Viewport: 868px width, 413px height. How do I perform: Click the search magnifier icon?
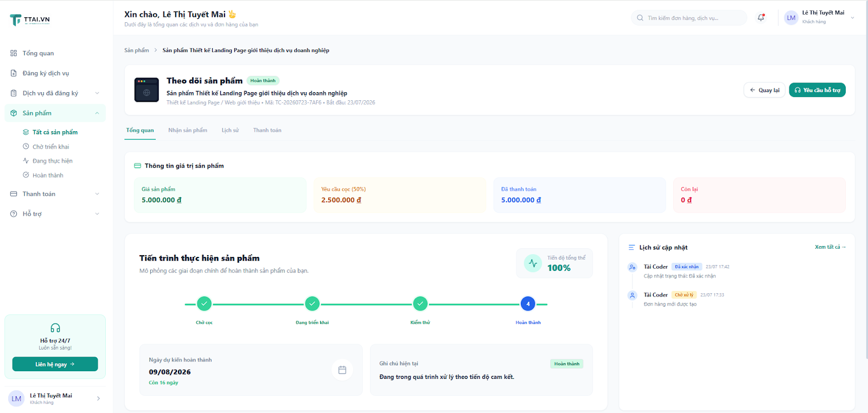tap(640, 18)
